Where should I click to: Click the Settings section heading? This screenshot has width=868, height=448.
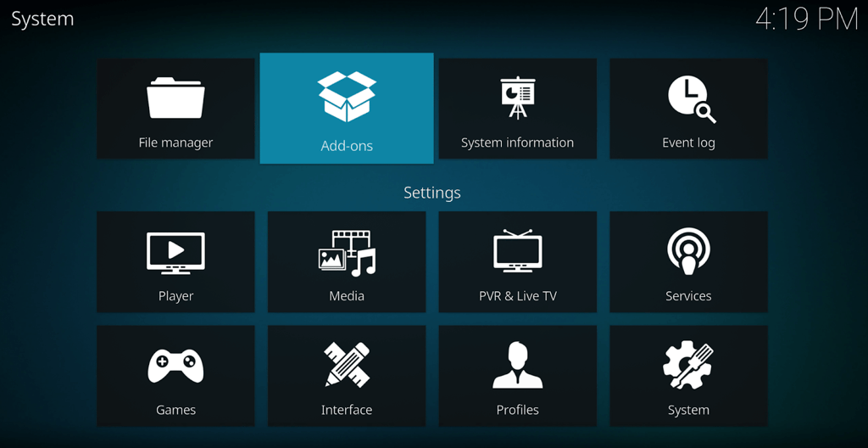pyautogui.click(x=431, y=193)
